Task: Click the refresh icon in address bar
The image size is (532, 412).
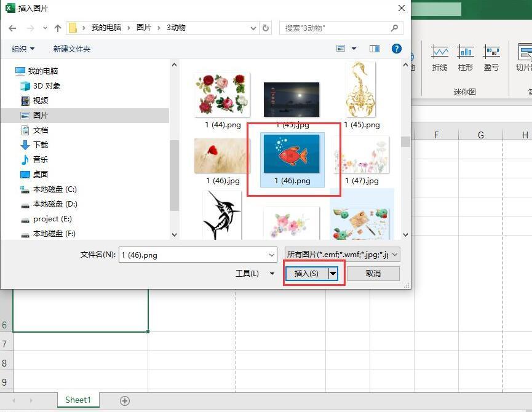Action: click(266, 28)
